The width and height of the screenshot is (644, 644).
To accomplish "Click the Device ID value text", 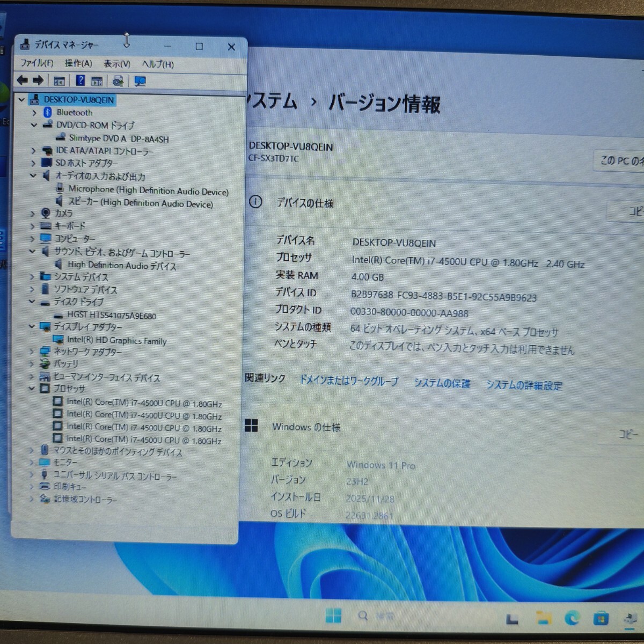I will click(443, 297).
